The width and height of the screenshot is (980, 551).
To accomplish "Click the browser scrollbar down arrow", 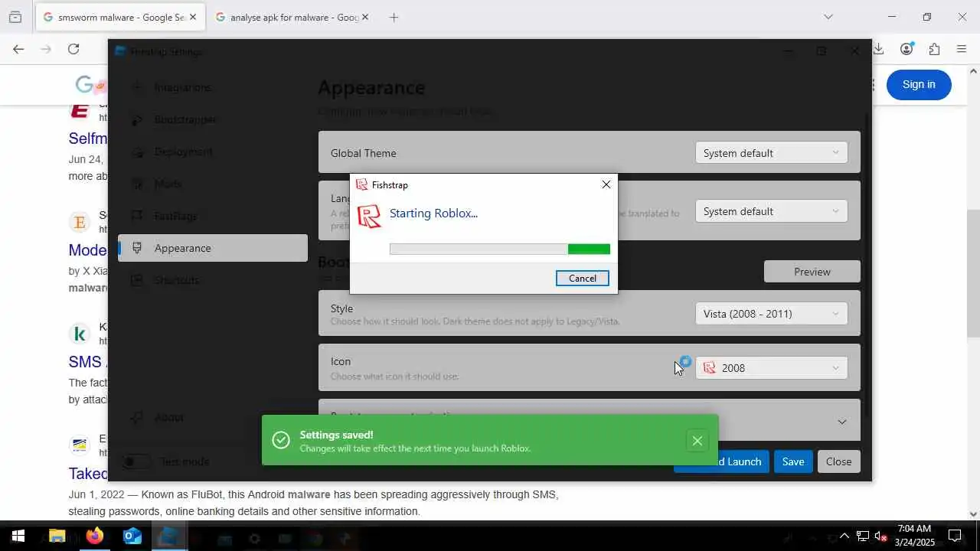I will point(973,514).
